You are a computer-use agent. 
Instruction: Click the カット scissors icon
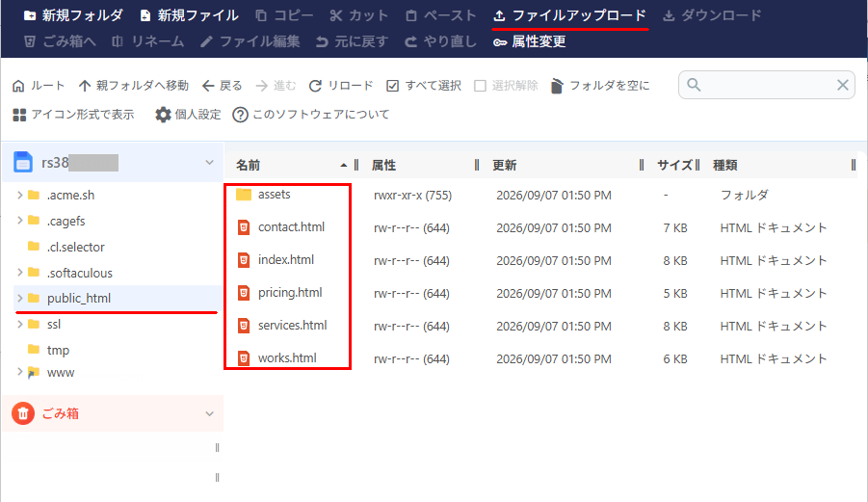pyautogui.click(x=335, y=15)
